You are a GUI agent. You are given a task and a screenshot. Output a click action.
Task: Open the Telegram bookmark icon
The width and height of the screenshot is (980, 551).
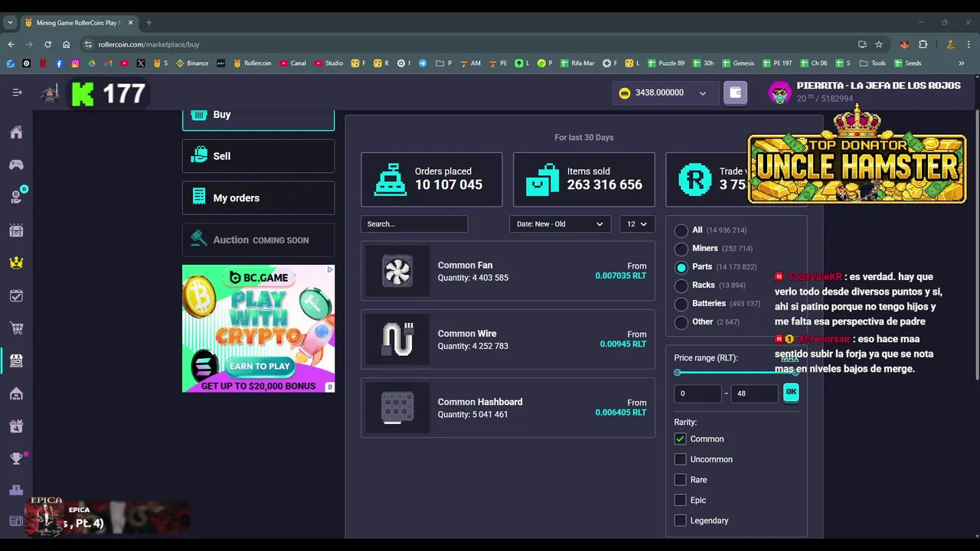(423, 64)
